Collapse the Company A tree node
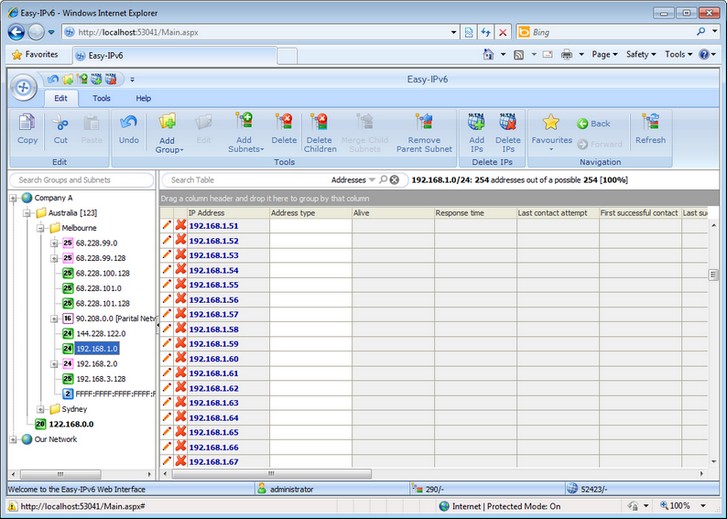 tap(13, 198)
